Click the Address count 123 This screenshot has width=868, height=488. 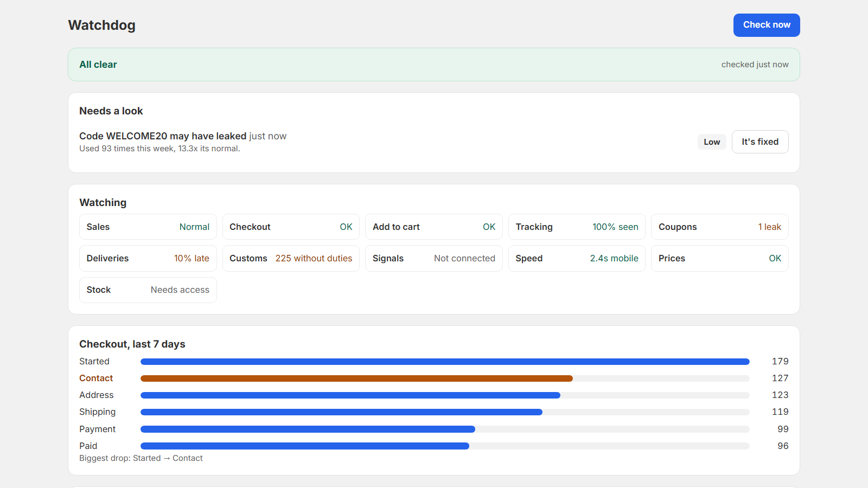tap(780, 395)
